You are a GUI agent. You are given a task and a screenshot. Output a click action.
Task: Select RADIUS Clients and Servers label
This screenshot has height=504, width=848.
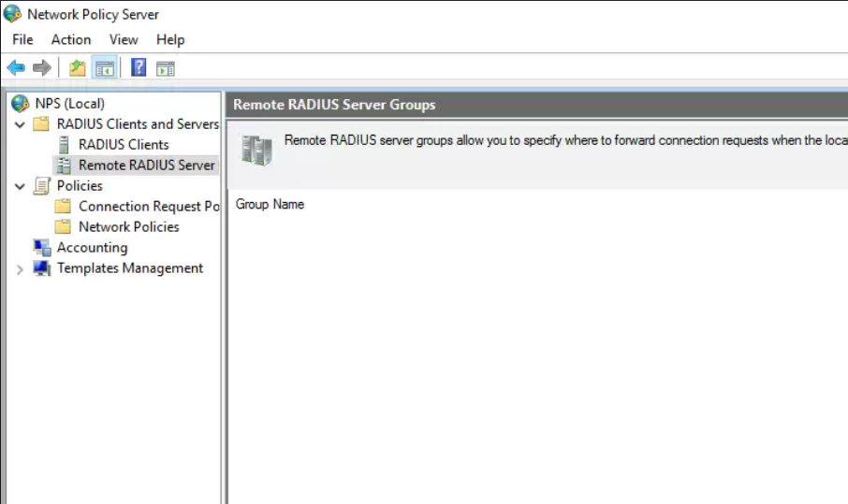pyautogui.click(x=138, y=123)
